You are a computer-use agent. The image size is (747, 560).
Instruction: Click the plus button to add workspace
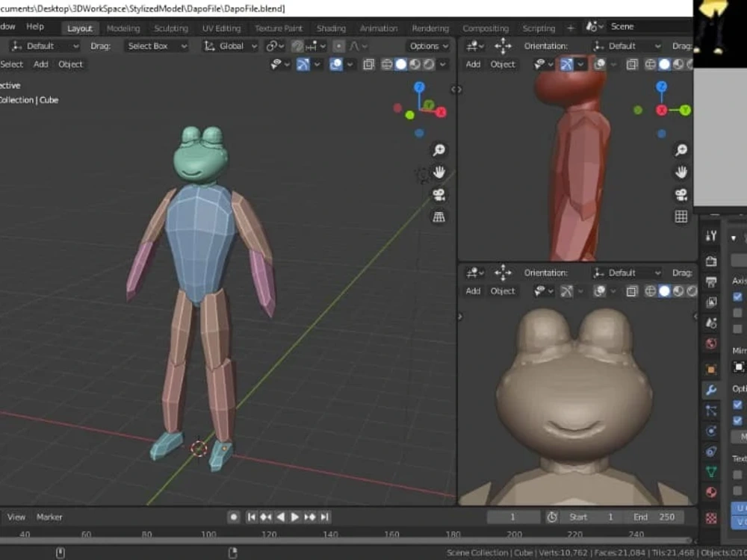(570, 28)
